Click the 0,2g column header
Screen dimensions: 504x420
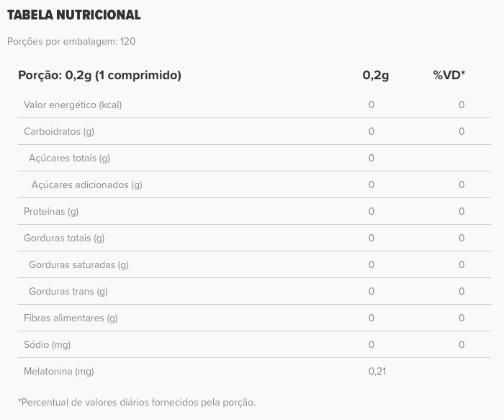click(376, 75)
